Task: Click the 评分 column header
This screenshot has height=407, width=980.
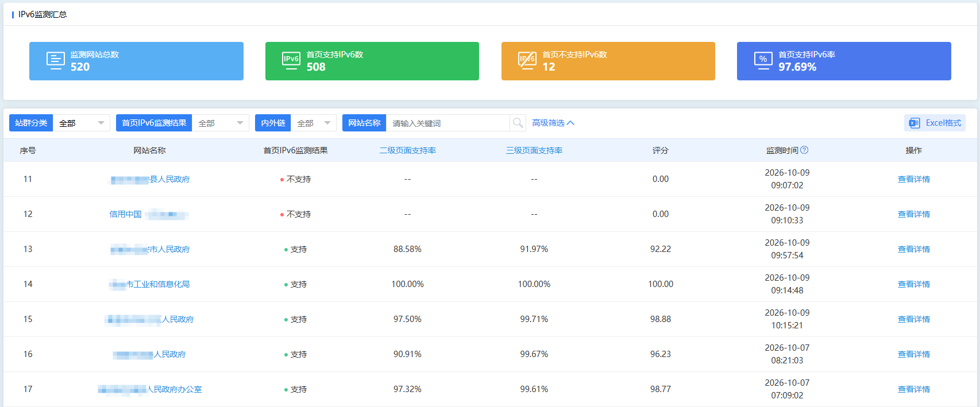Action: point(661,150)
